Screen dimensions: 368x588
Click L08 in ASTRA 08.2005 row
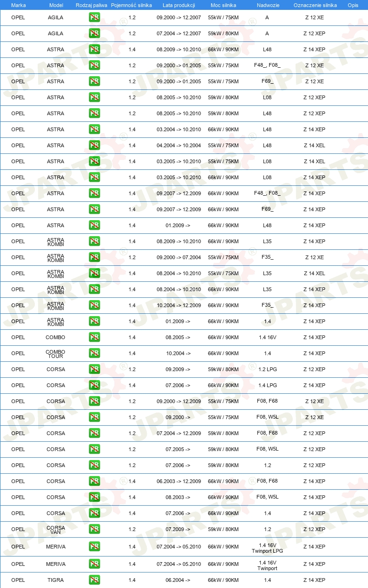(x=267, y=97)
